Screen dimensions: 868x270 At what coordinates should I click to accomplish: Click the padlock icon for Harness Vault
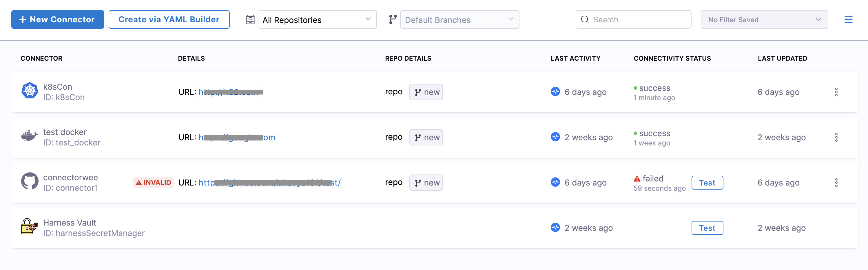tap(28, 227)
